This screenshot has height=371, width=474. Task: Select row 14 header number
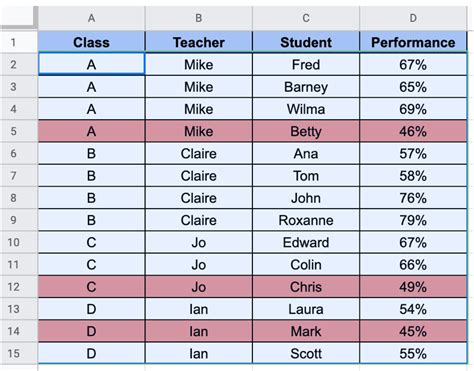click(x=13, y=331)
